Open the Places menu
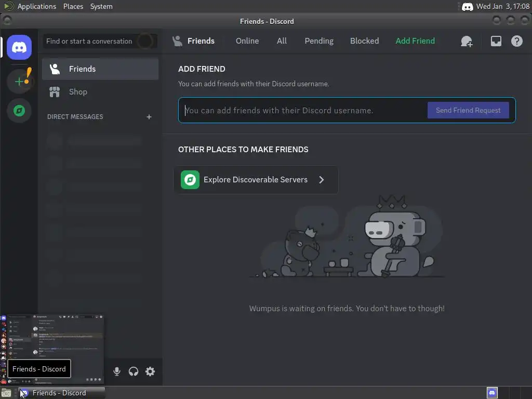The height and width of the screenshot is (399, 532). click(73, 6)
